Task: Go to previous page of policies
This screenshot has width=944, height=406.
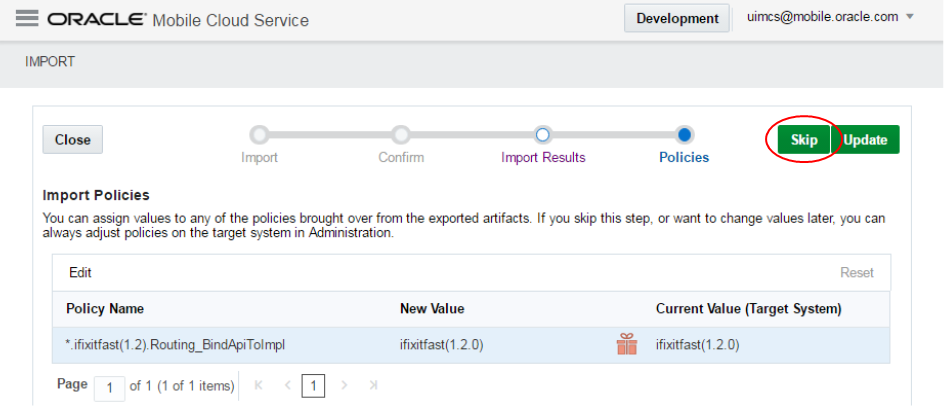Action: click(x=287, y=385)
